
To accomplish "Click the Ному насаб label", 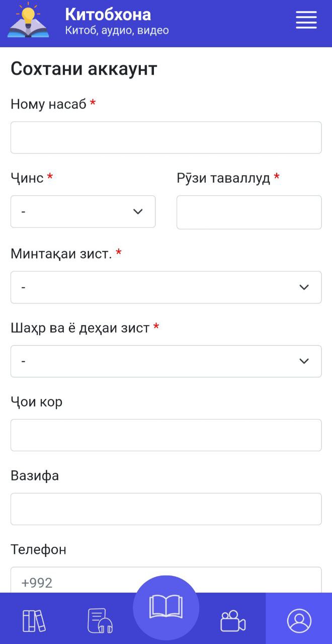I will (48, 104).
